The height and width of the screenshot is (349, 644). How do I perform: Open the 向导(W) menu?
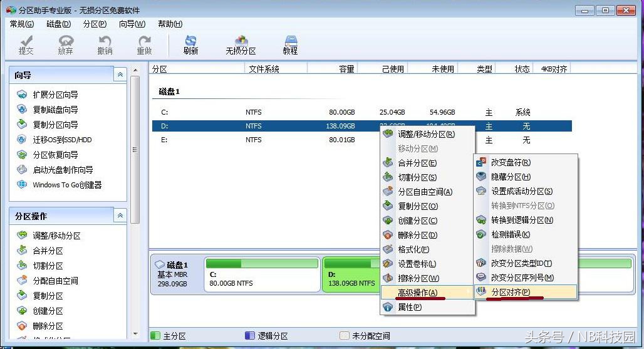(x=132, y=24)
